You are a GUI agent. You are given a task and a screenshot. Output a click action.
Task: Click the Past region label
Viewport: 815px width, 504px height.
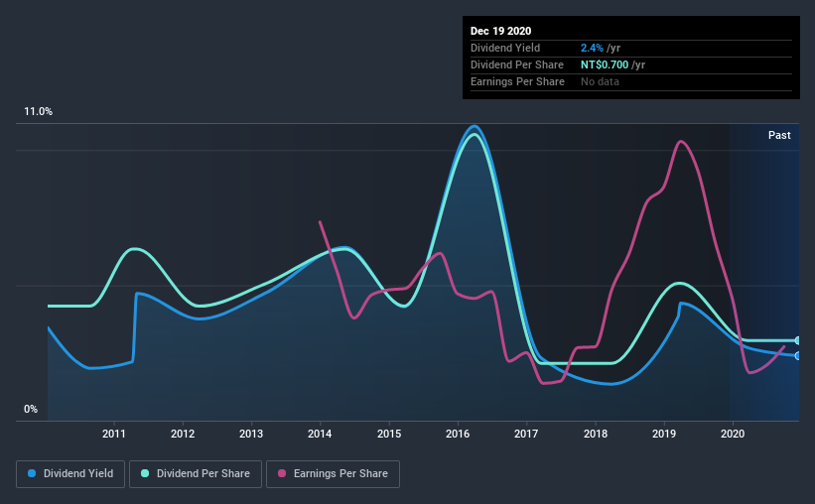point(779,135)
